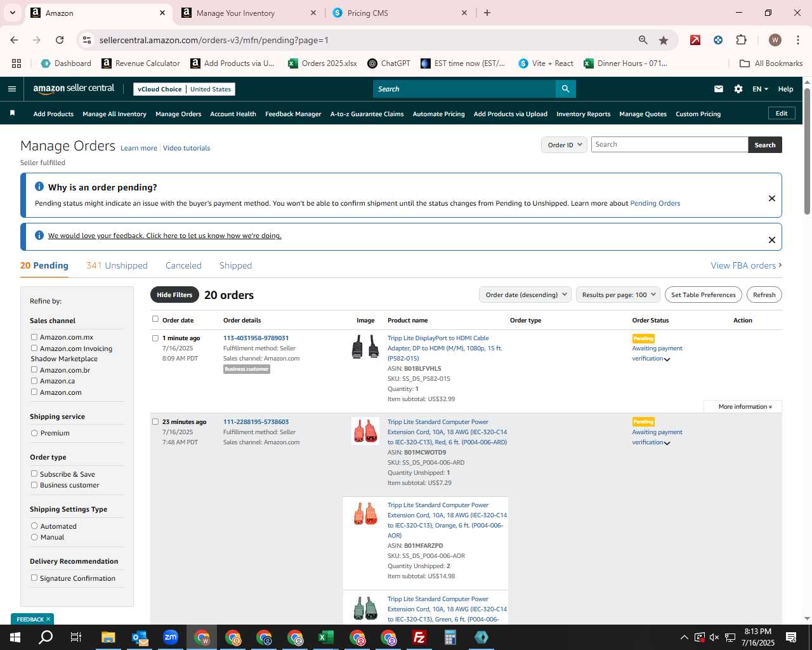Open the Chrome apps grid icon
This screenshot has height=650, width=812.
16,63
